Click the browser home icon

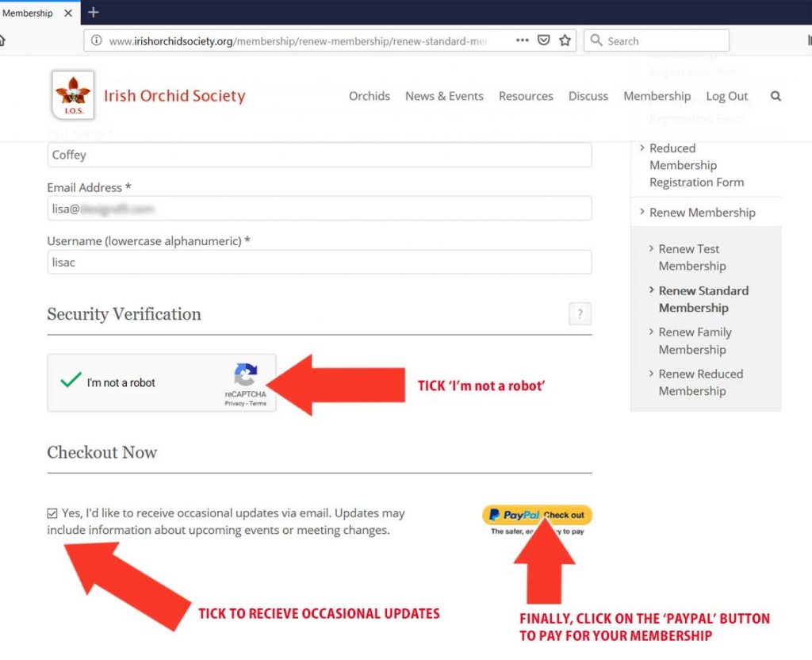2,40
